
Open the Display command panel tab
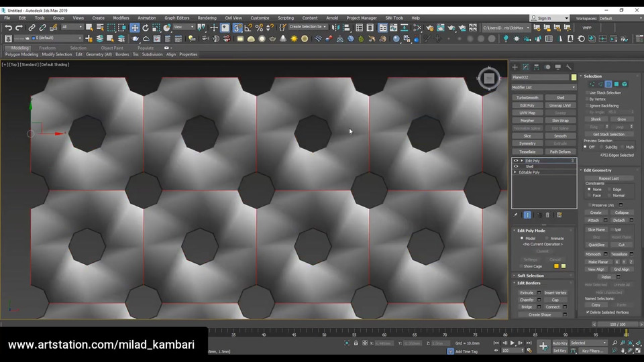[x=557, y=67]
